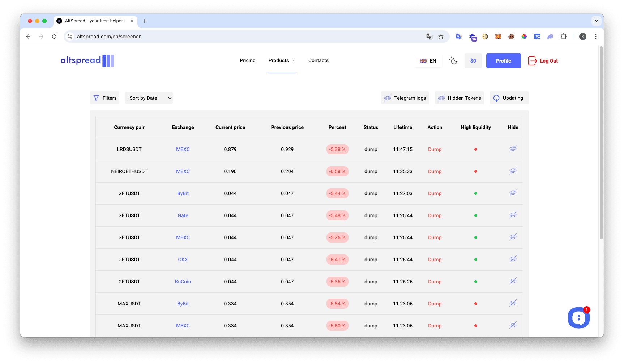Open the Chrome three-dot menu
The height and width of the screenshot is (364, 624).
(x=596, y=37)
